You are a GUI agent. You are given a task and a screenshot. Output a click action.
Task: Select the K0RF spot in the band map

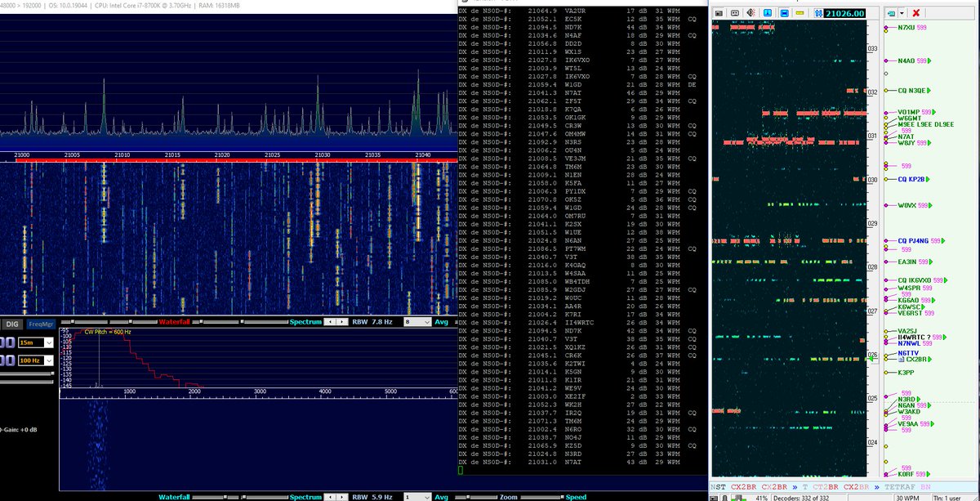906,474
